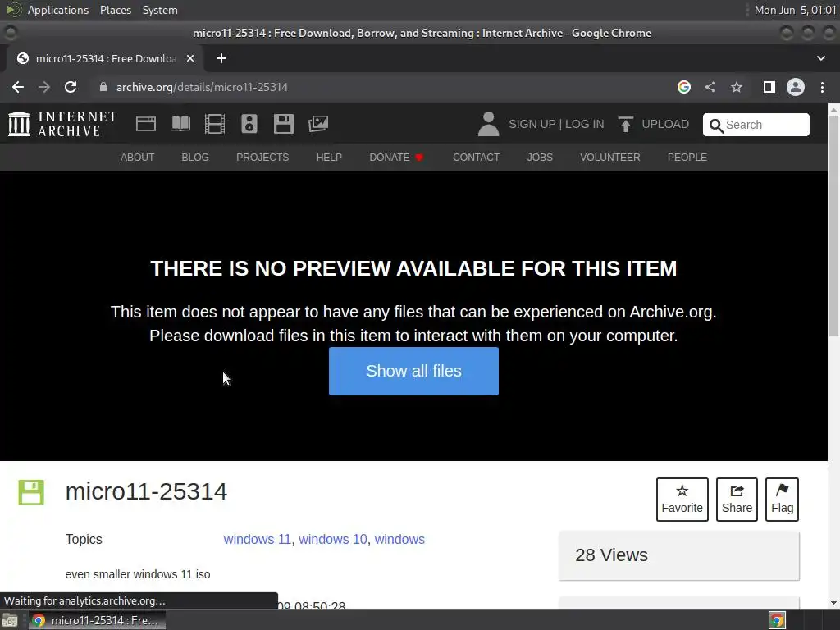Click the page vertical scrollbar thumb
Image resolution: width=840 pixels, height=630 pixels.
coord(833,225)
